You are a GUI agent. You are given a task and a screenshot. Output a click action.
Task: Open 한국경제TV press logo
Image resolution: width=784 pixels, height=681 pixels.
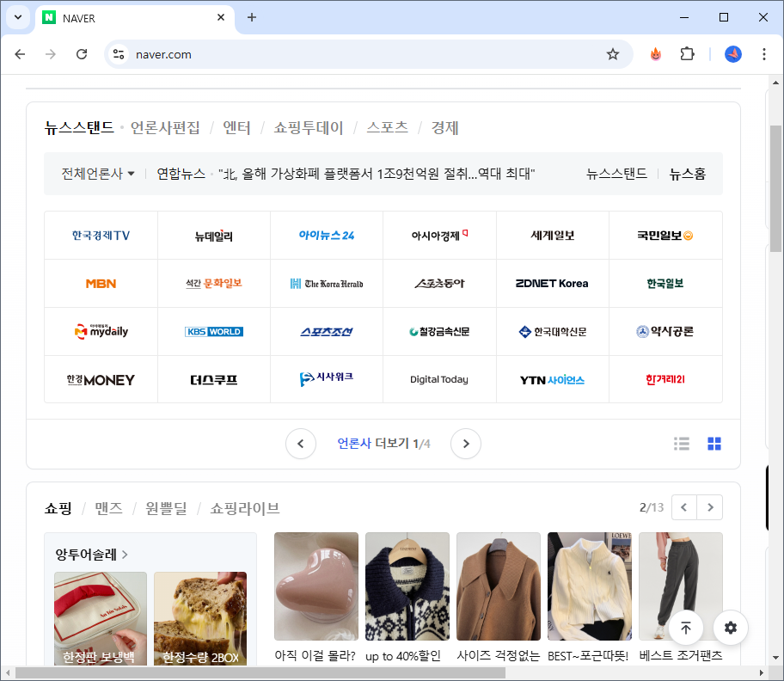[x=101, y=236]
